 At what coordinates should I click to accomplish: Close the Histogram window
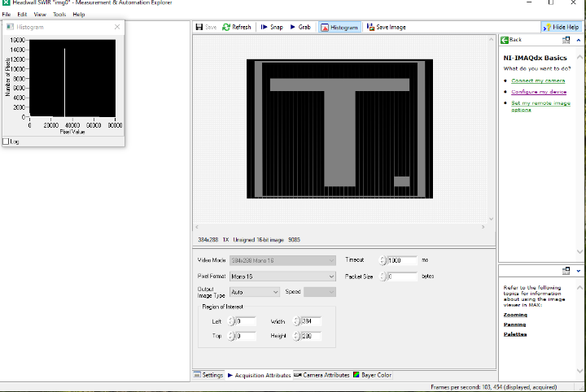coord(117,27)
